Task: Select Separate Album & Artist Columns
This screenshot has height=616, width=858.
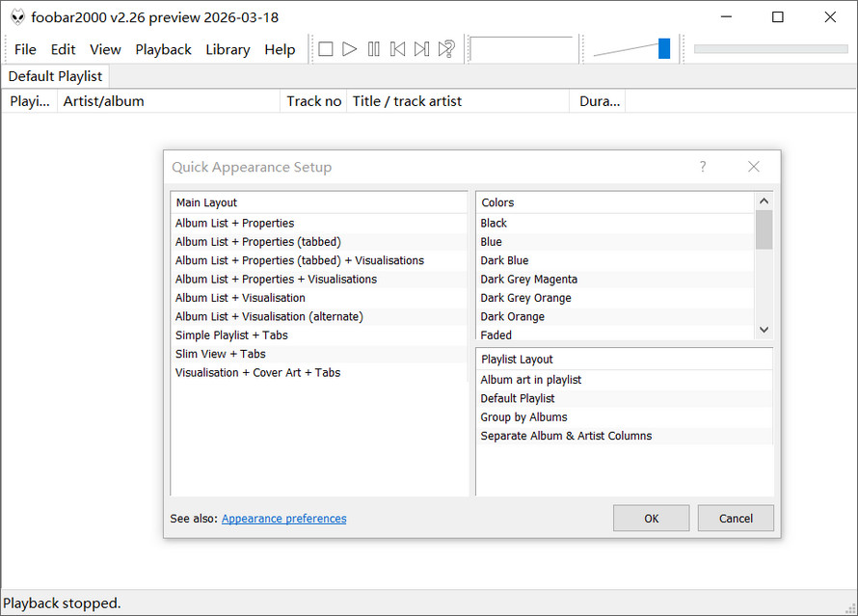Action: pyautogui.click(x=625, y=436)
